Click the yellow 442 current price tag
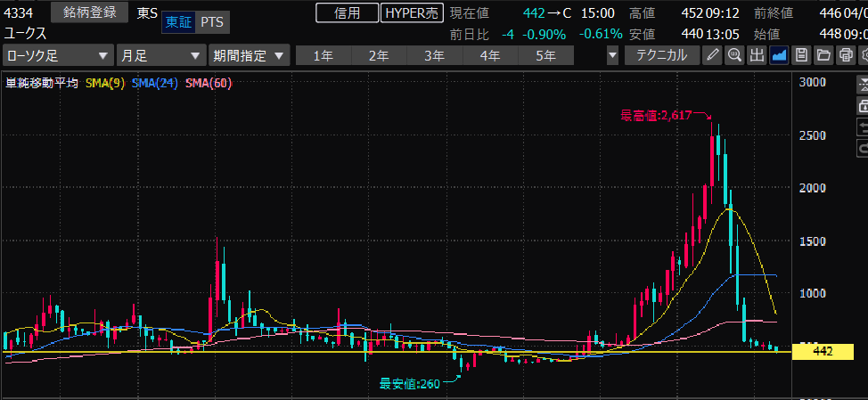Screen dimensions: 868x400 (x=822, y=351)
